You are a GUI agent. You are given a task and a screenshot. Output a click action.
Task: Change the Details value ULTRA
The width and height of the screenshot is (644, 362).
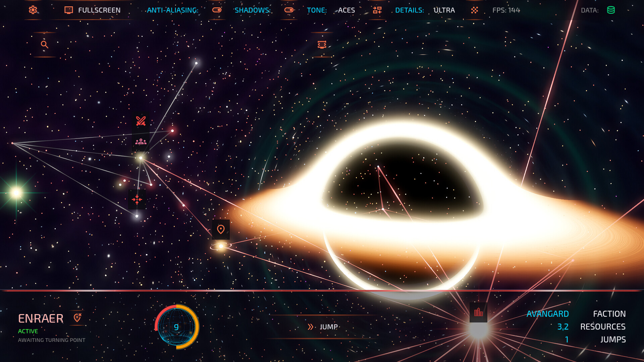444,10
